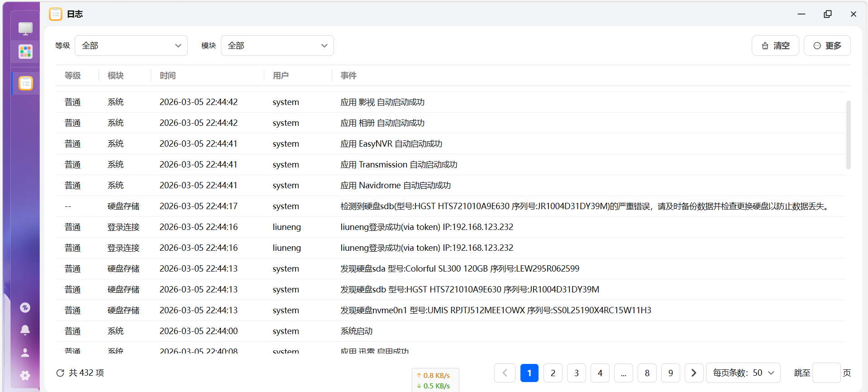
Task: Click the refresh icon beside 共 432 项
Action: pos(60,373)
